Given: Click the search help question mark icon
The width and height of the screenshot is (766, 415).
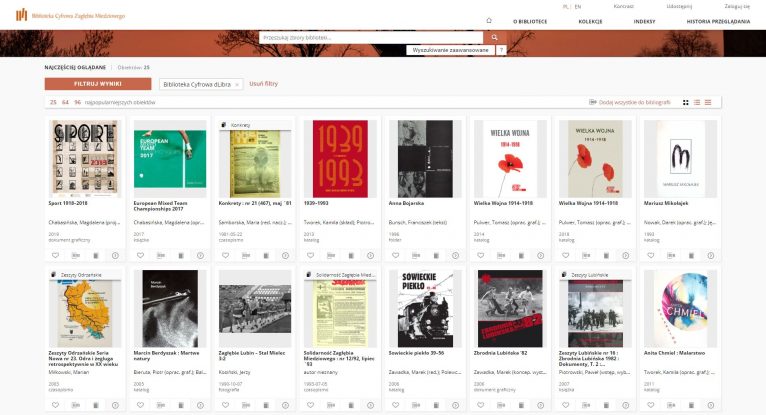Looking at the screenshot, I should (x=500, y=49).
